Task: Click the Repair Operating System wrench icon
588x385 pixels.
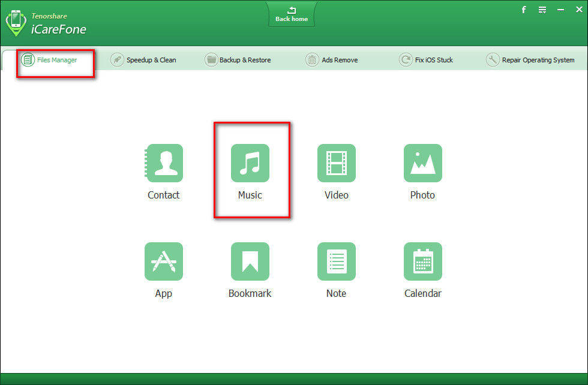Action: pyautogui.click(x=493, y=59)
